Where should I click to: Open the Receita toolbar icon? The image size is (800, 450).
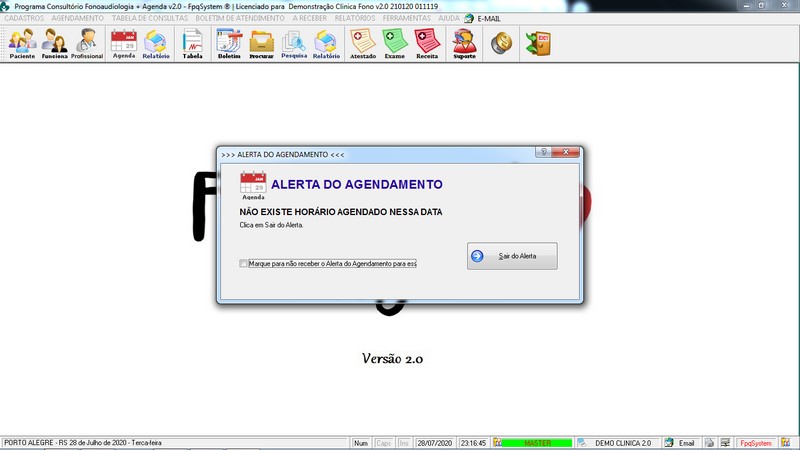pyautogui.click(x=427, y=44)
